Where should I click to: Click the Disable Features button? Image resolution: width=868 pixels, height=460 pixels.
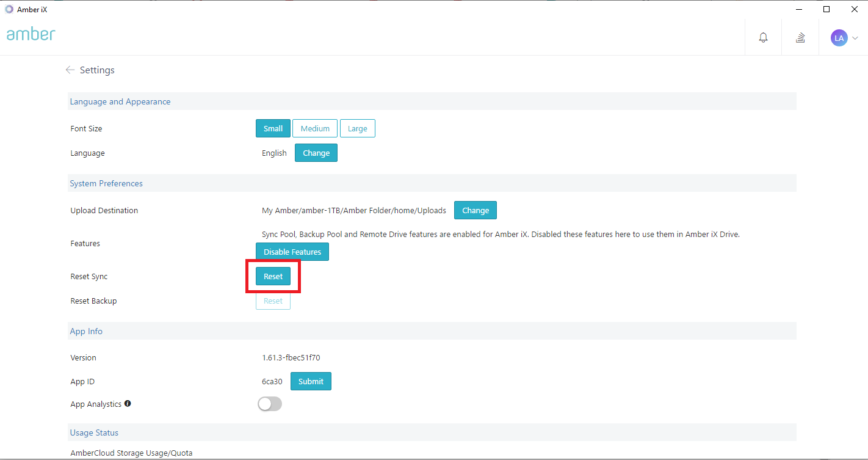[x=292, y=252]
